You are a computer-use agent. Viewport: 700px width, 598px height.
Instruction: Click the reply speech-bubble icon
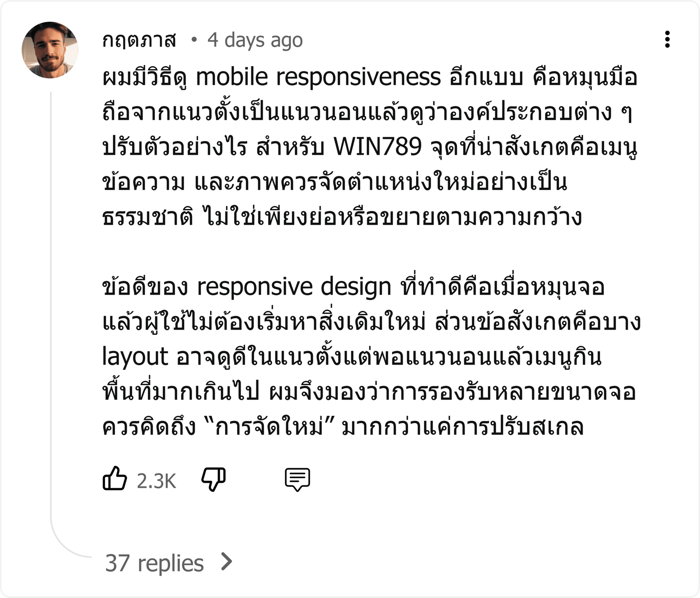pos(297,480)
